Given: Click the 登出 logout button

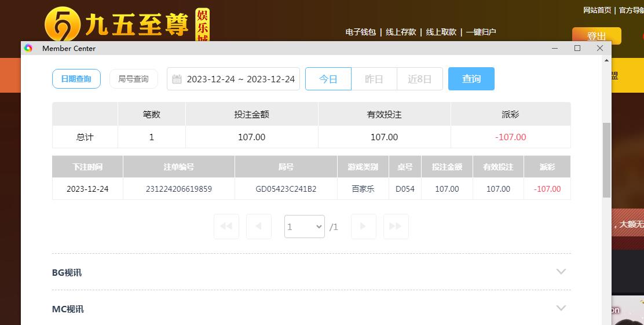Looking at the screenshot, I should pos(597,36).
